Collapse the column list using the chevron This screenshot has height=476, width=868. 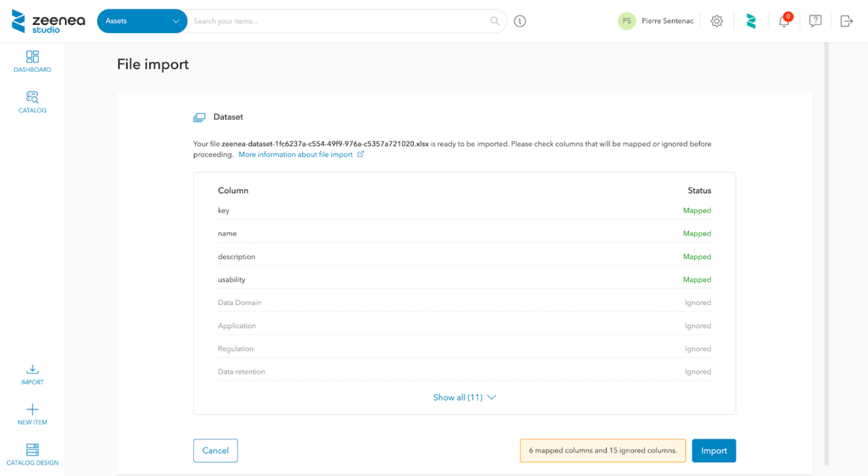(490, 398)
